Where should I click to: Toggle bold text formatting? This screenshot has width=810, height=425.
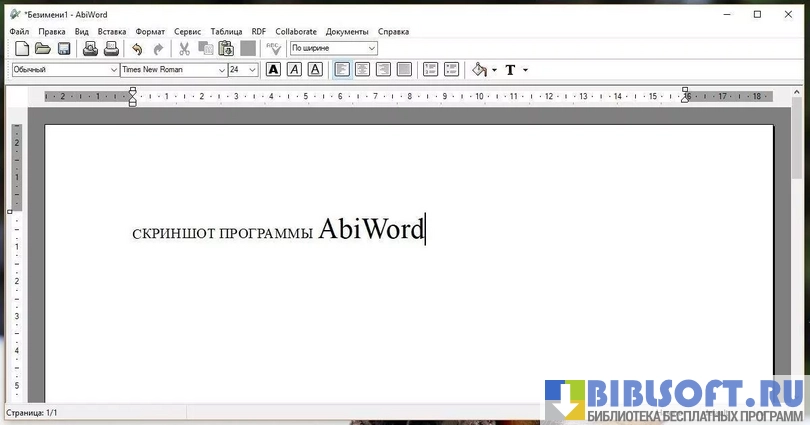273,70
